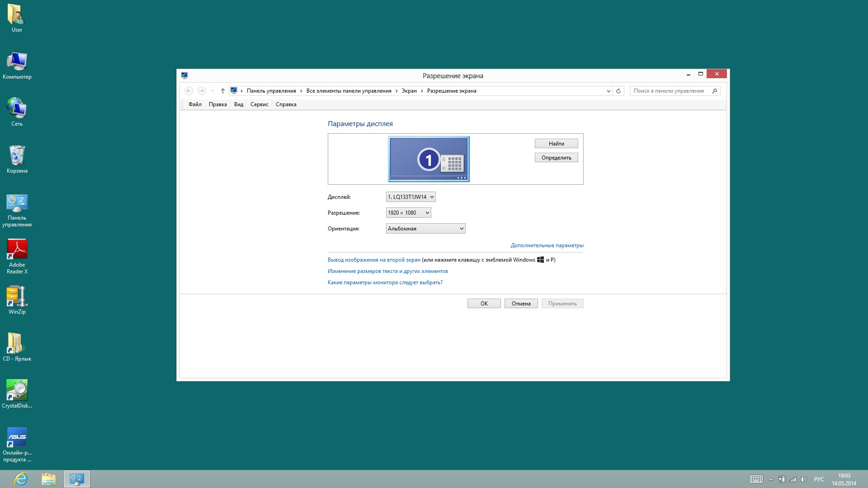
Task: Expand the Ориентация Альбомная dropdown
Action: (x=425, y=229)
